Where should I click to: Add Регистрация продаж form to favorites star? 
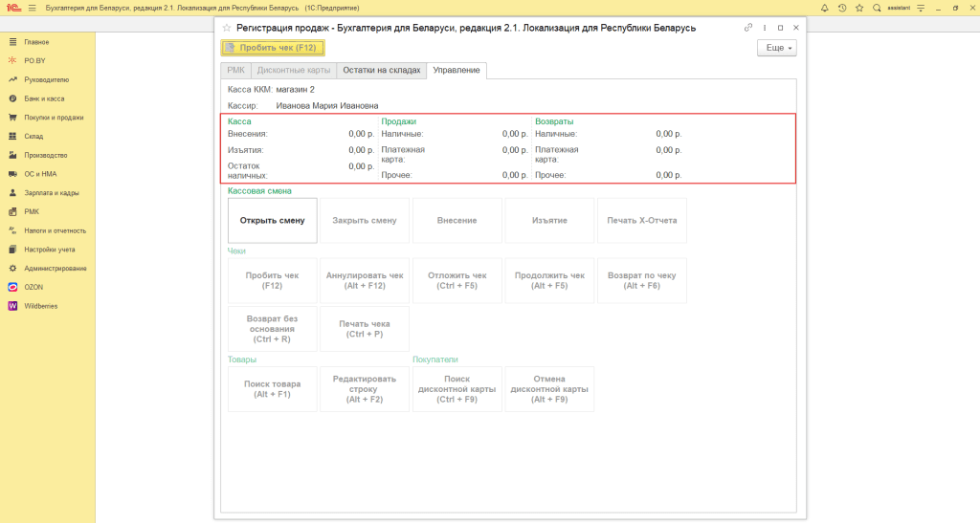pyautogui.click(x=227, y=28)
